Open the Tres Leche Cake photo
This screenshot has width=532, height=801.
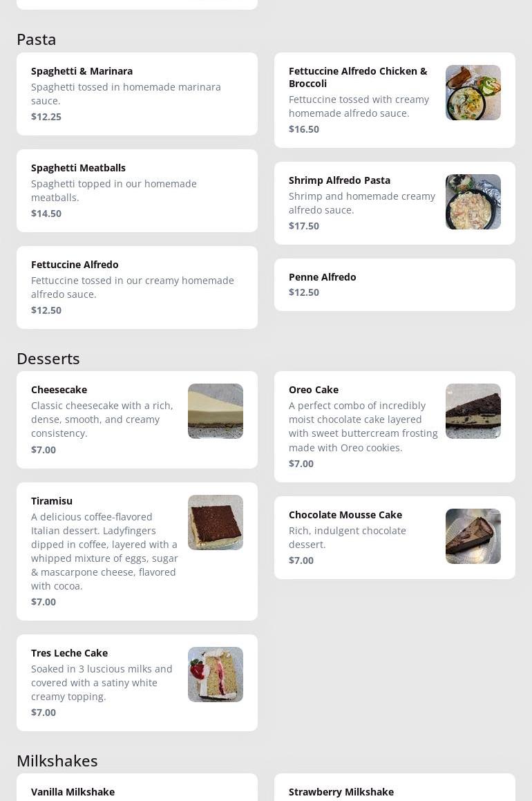(x=215, y=675)
